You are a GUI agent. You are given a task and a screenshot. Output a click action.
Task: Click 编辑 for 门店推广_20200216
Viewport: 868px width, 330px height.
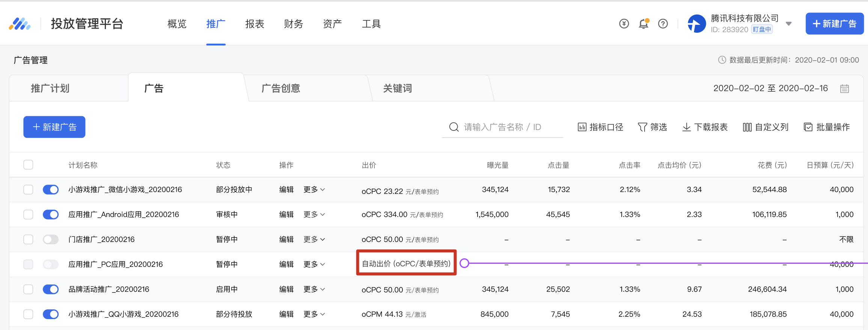point(286,239)
